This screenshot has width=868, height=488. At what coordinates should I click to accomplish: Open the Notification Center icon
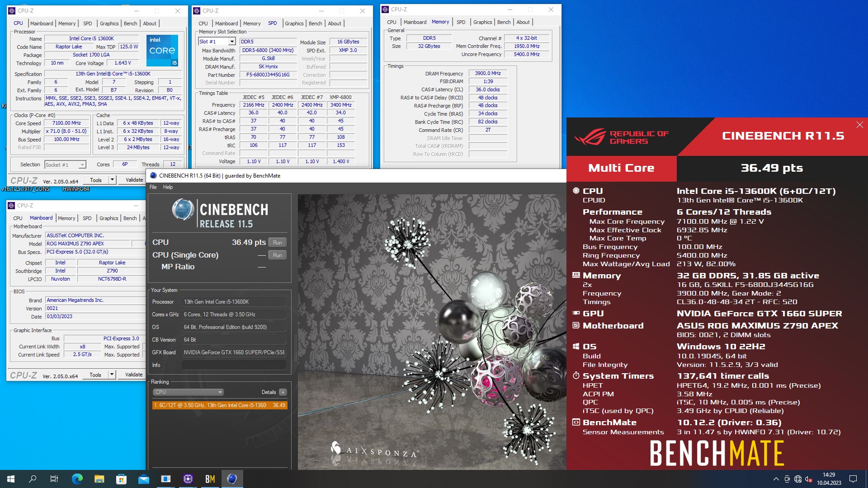853,479
